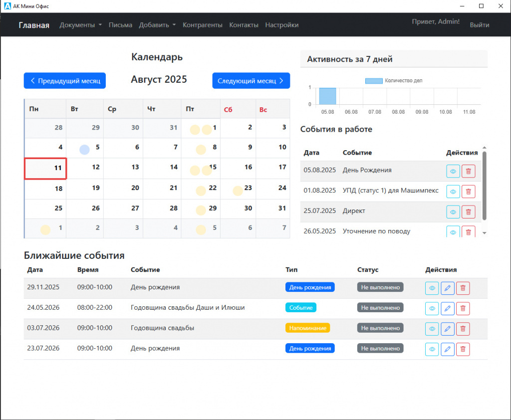Click the День рождения badge for 29.11.2025
This screenshot has height=420, width=511.
310,287
